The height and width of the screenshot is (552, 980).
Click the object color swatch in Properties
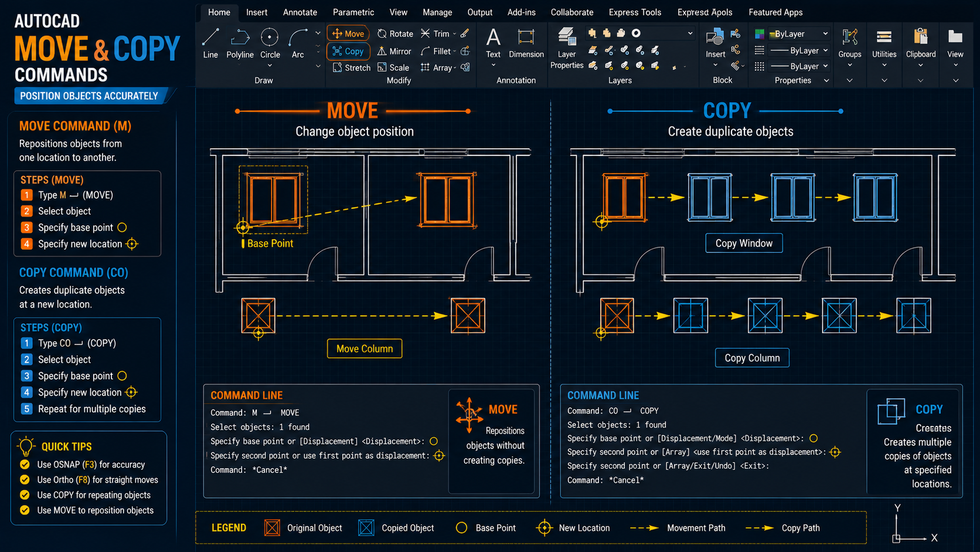coord(760,34)
